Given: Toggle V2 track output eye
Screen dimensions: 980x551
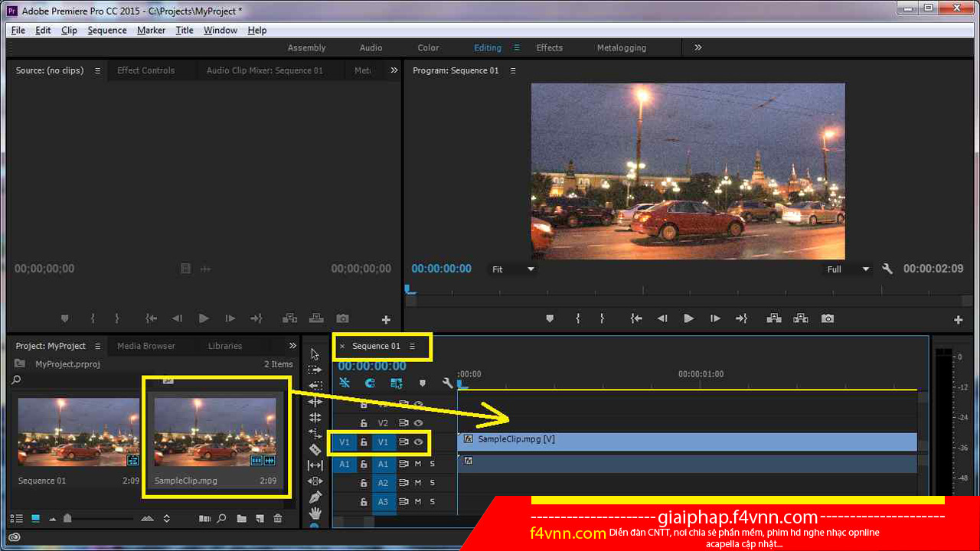Looking at the screenshot, I should coord(419,422).
